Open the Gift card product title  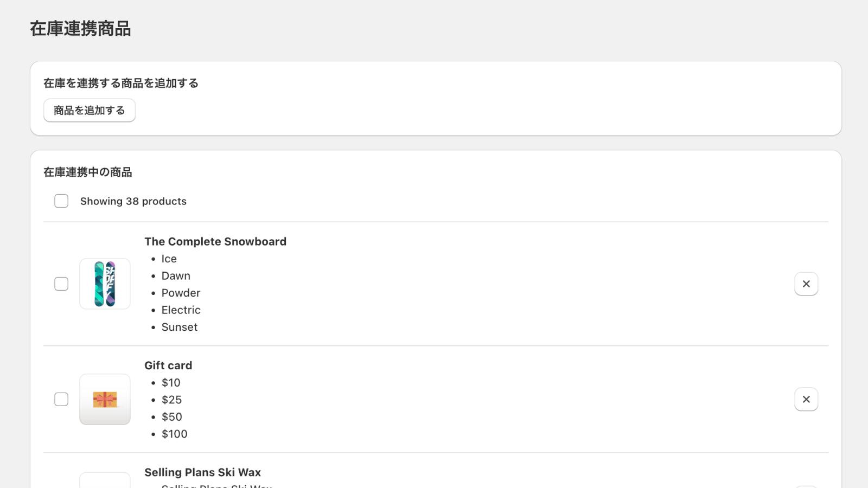[x=168, y=365]
